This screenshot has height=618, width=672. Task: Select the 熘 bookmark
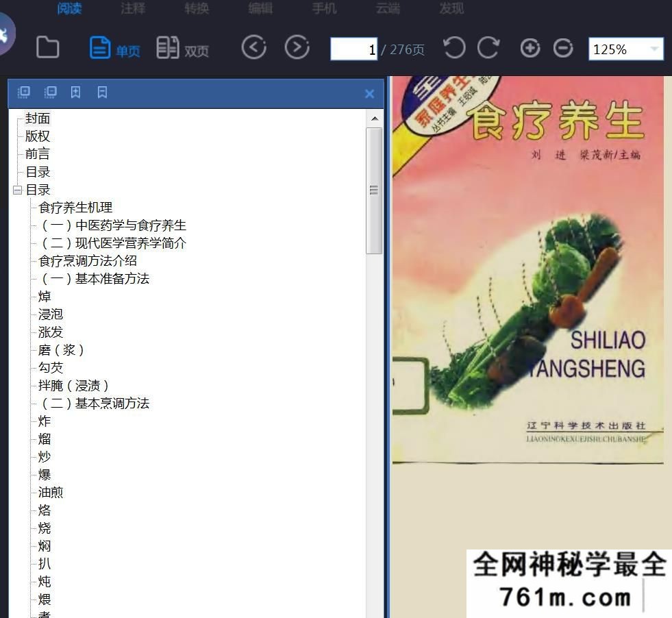coord(45,439)
